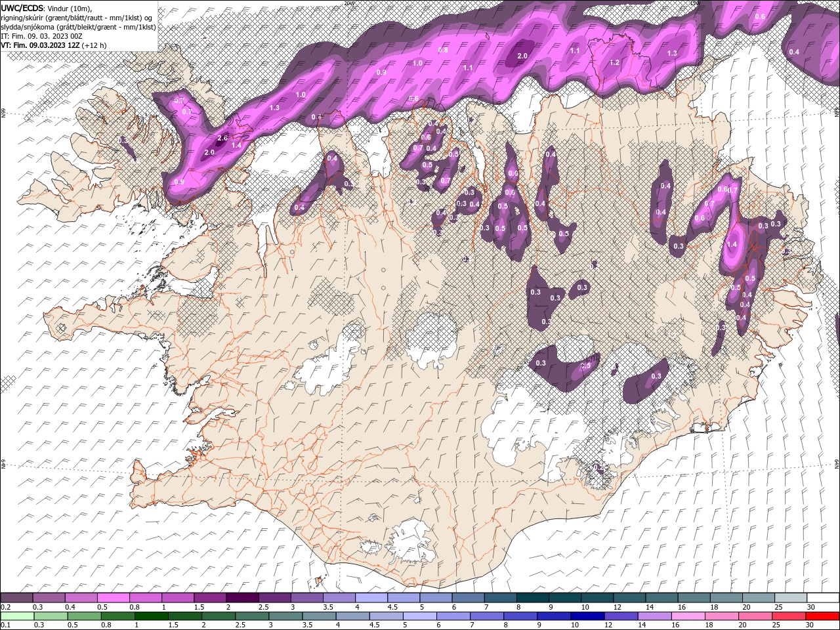Click the upper legend swatch between 3 and 3.5
The image size is (840, 630).
point(306,598)
